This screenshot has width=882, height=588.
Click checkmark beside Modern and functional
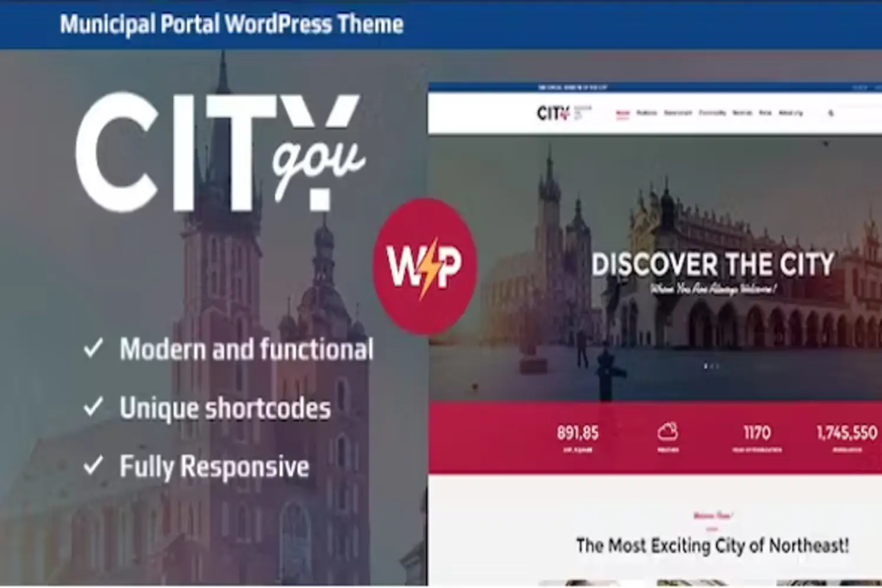click(93, 348)
